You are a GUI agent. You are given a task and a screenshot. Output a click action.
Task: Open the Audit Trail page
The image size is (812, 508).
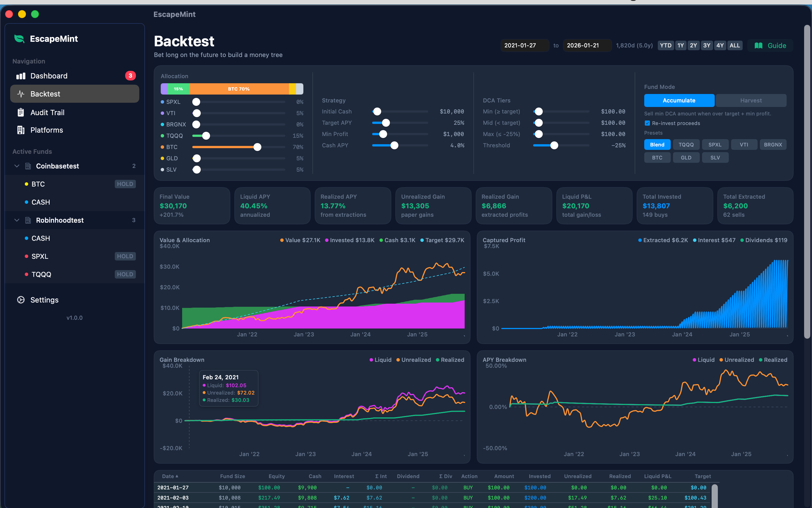click(x=74, y=112)
